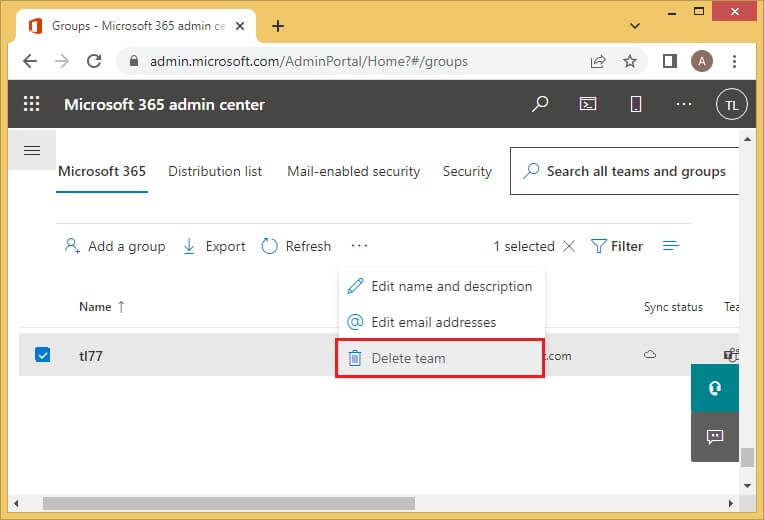Click the Sync status column header
The image size is (764, 520).
[673, 307]
